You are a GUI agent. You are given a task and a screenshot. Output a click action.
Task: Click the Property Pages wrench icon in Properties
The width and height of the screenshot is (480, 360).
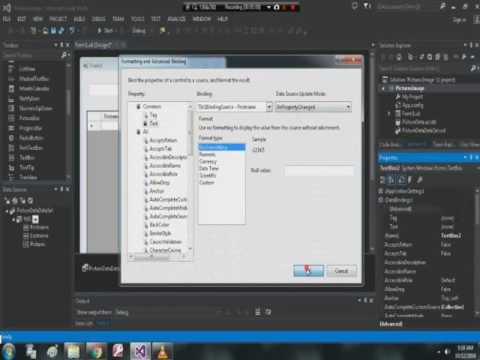(x=420, y=180)
